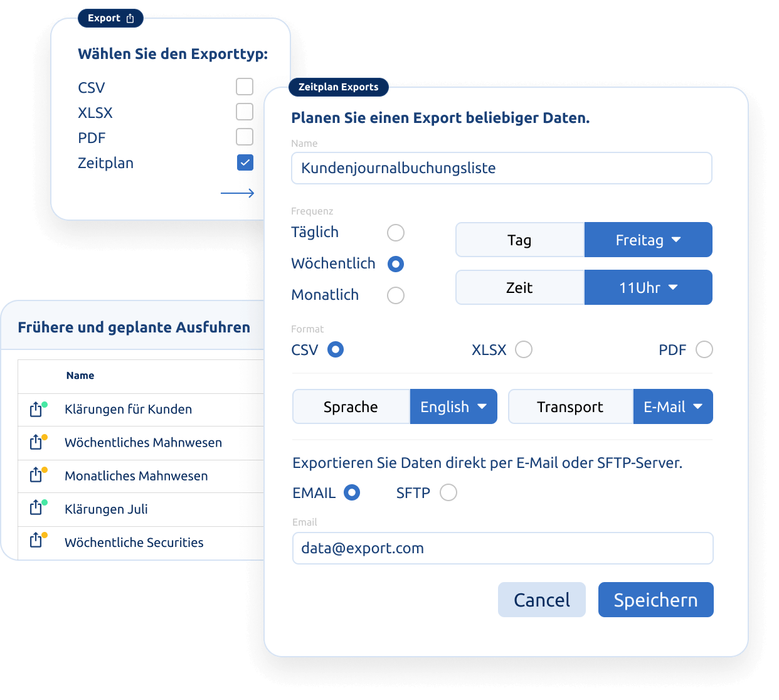
Task: Click export icon beside Monatliches Mahnwesen
Action: 36,475
